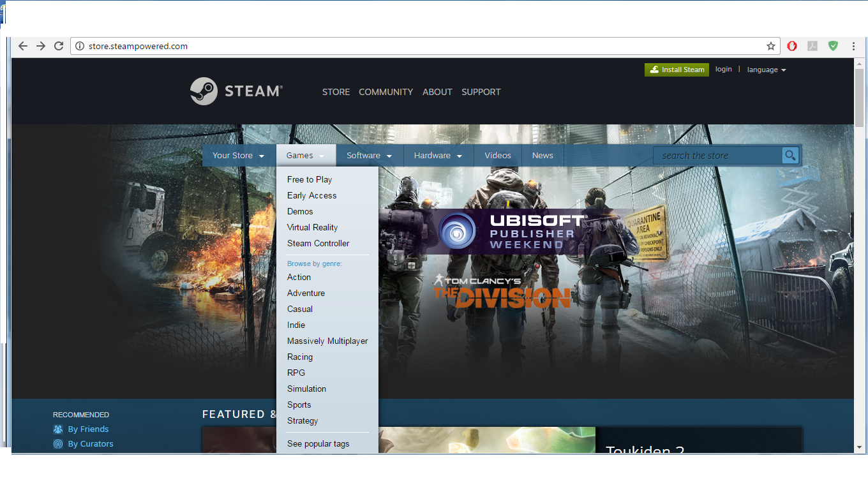This screenshot has height=490, width=868.
Task: Open the red Opera-style extension icon
Action: point(792,46)
